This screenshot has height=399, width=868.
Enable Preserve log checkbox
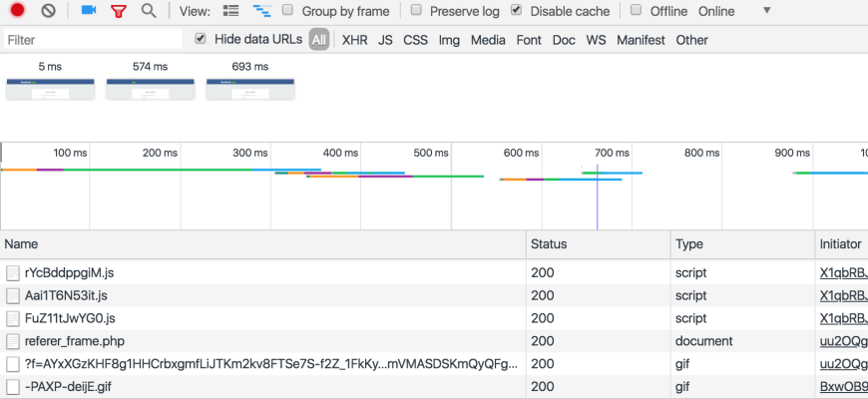click(416, 11)
